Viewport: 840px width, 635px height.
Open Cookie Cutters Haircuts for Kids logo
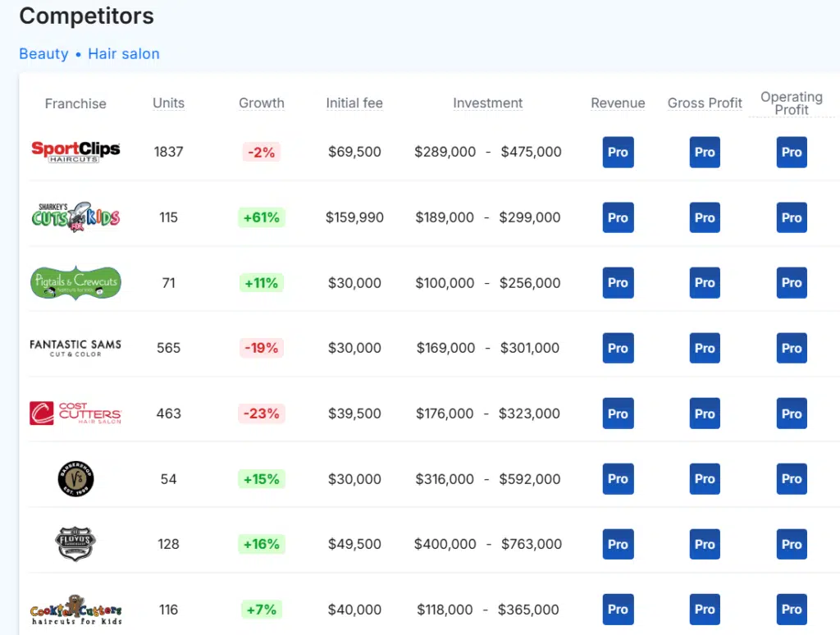75,610
